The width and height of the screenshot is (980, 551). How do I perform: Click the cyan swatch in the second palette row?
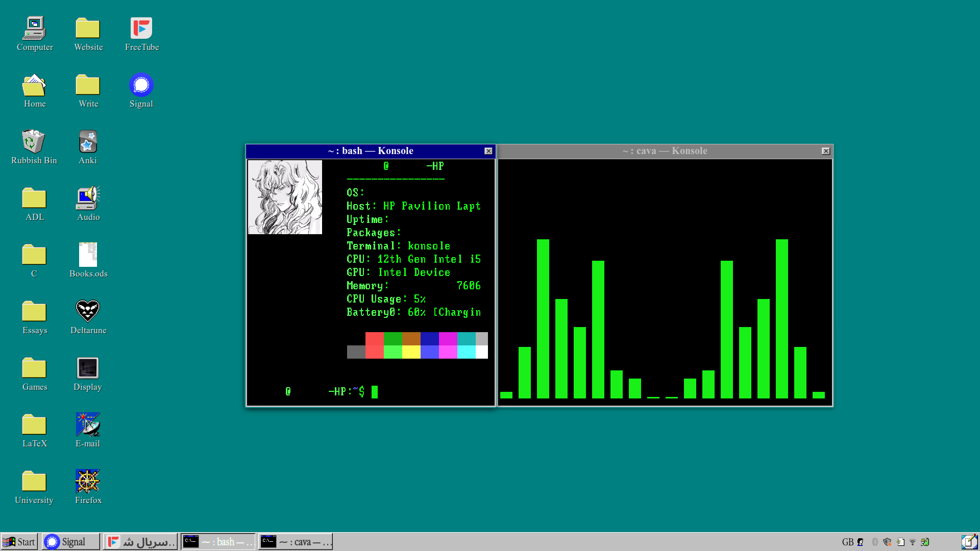(x=466, y=352)
